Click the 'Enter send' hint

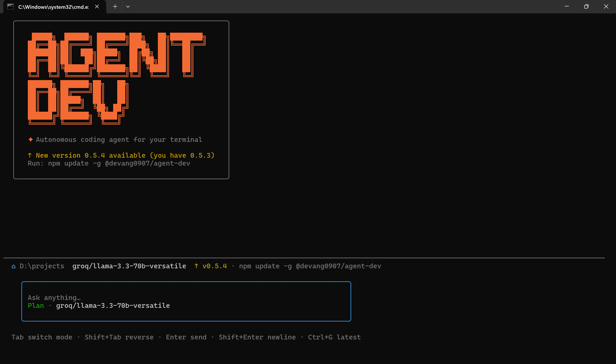tap(186, 337)
